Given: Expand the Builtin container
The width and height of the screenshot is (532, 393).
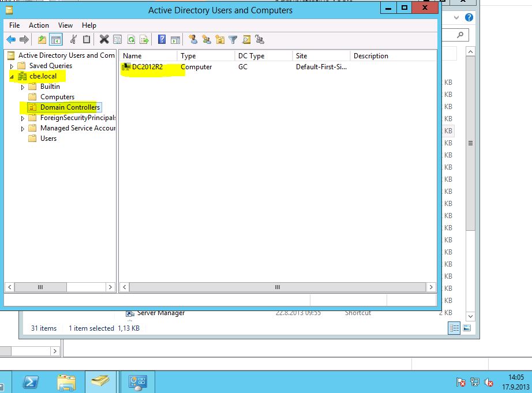Looking at the screenshot, I should tap(23, 87).
